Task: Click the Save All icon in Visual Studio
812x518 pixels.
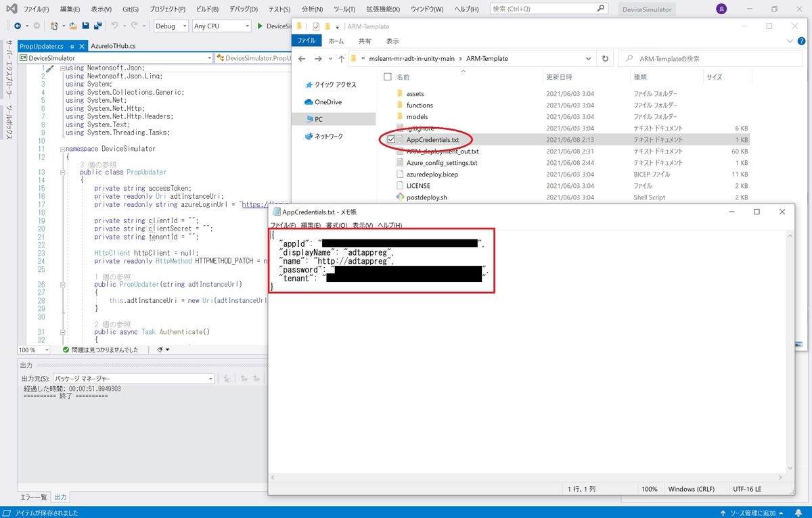Action: click(x=98, y=26)
